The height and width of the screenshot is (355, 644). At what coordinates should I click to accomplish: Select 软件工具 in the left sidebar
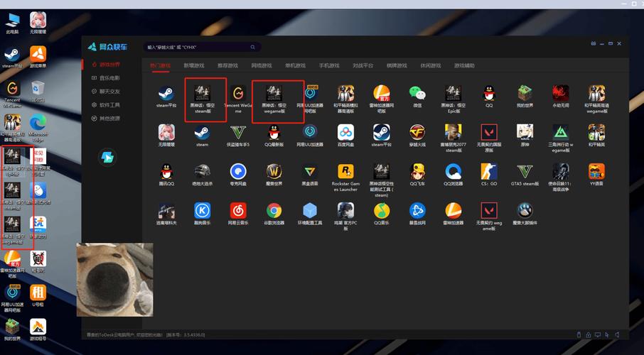(109, 105)
